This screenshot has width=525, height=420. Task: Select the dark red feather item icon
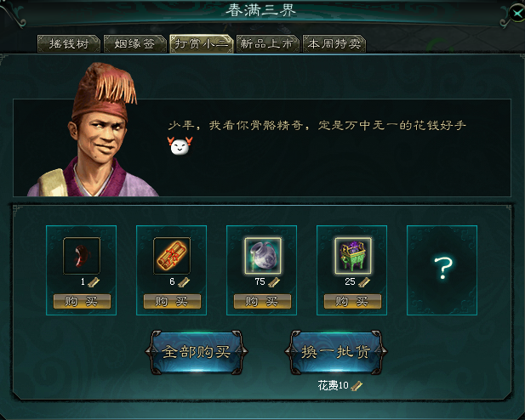[x=82, y=256]
